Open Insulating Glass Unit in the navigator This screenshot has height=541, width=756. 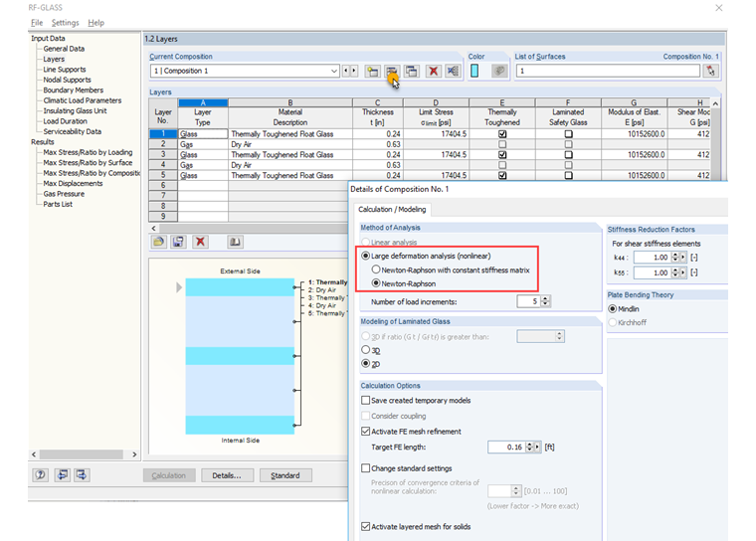[75, 111]
